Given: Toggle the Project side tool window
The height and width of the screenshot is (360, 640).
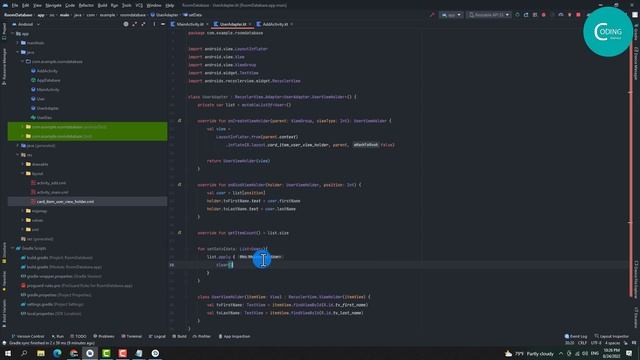Looking at the screenshot, I should point(4,31).
